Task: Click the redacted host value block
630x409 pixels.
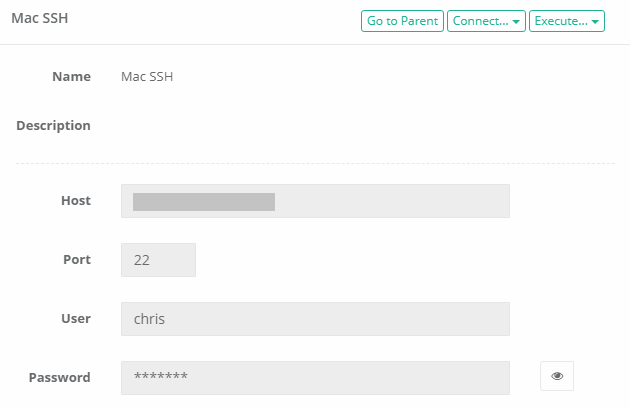Action: pyautogui.click(x=204, y=202)
